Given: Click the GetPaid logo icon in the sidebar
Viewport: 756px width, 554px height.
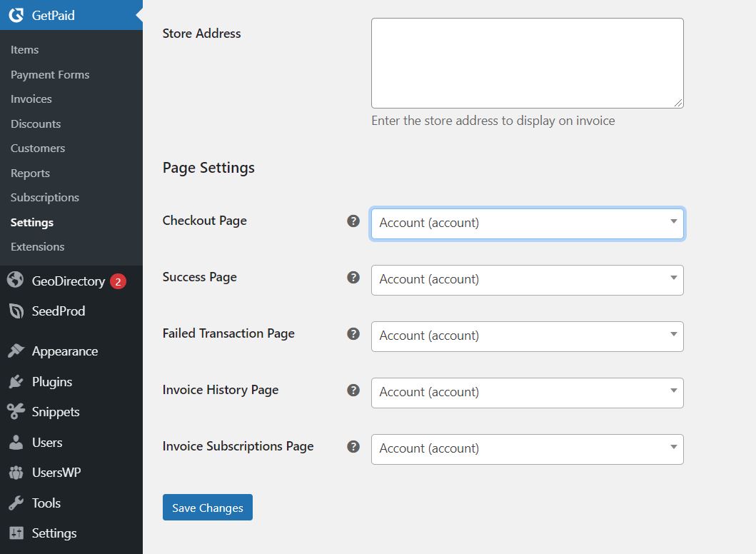Looking at the screenshot, I should (x=16, y=14).
